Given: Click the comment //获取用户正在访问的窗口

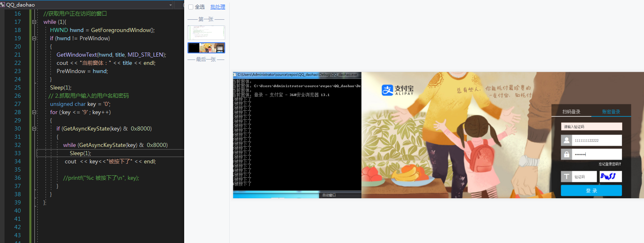Looking at the screenshot, I should point(75,14).
